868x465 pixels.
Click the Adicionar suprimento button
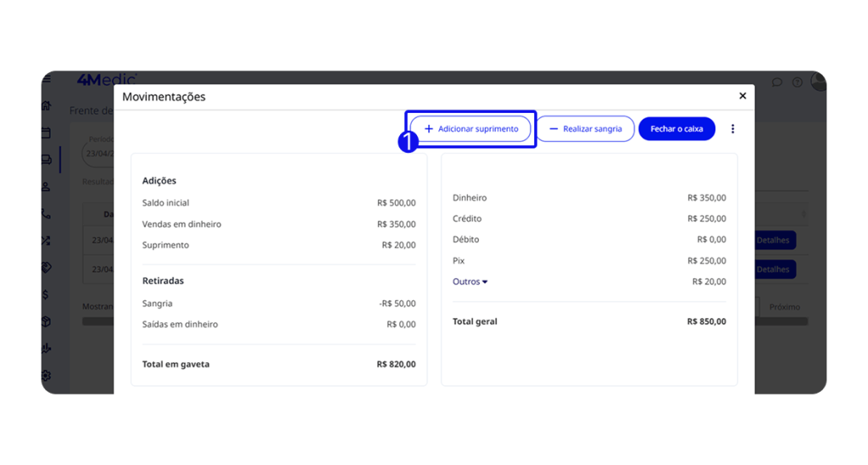point(470,129)
